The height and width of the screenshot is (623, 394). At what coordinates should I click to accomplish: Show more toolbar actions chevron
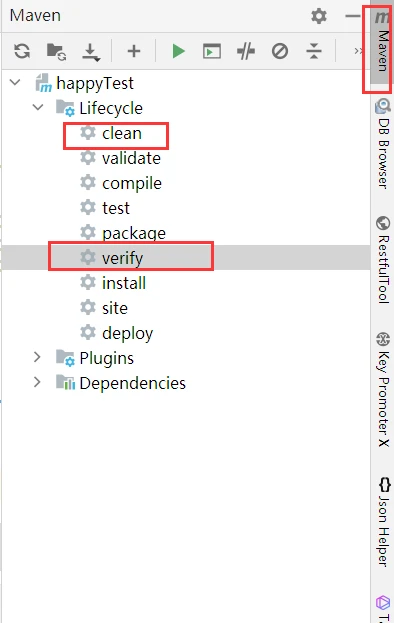tap(358, 51)
